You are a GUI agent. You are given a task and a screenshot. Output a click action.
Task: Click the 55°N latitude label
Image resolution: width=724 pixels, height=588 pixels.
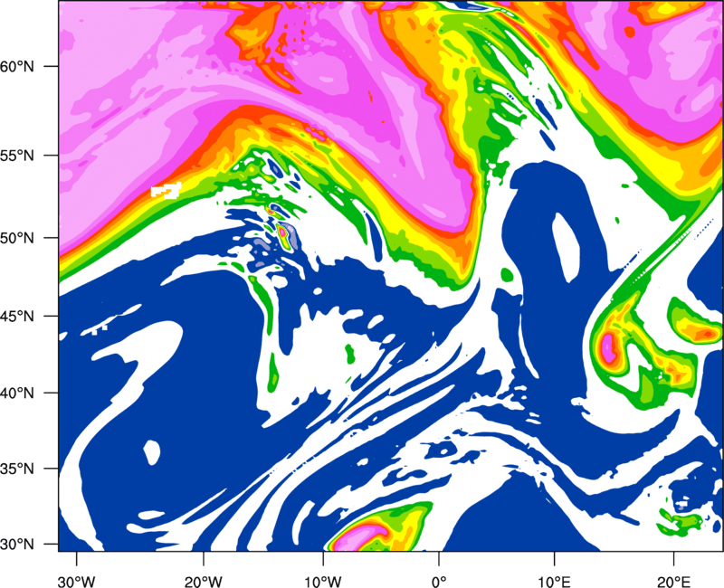pyautogui.click(x=17, y=156)
